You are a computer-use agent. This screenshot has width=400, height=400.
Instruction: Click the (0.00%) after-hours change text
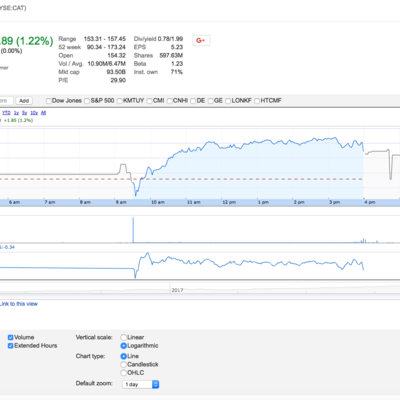coord(11,51)
